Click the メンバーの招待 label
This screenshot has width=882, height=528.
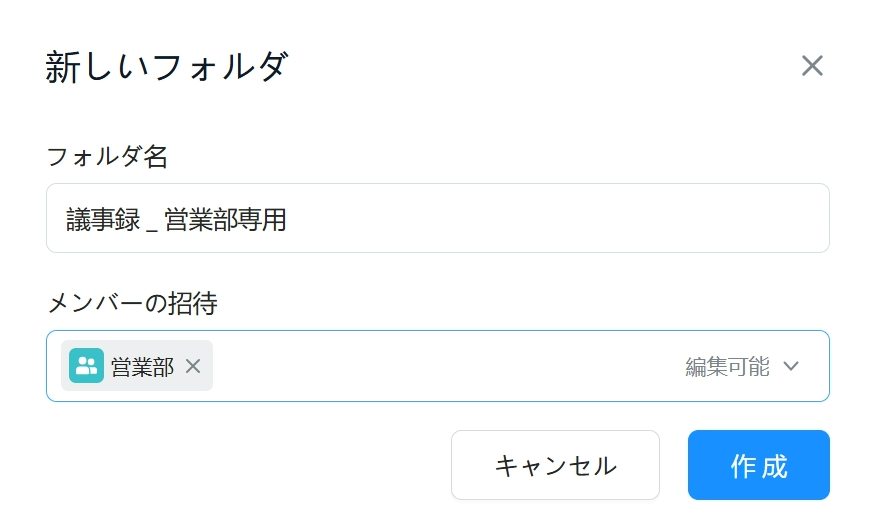pyautogui.click(x=132, y=303)
